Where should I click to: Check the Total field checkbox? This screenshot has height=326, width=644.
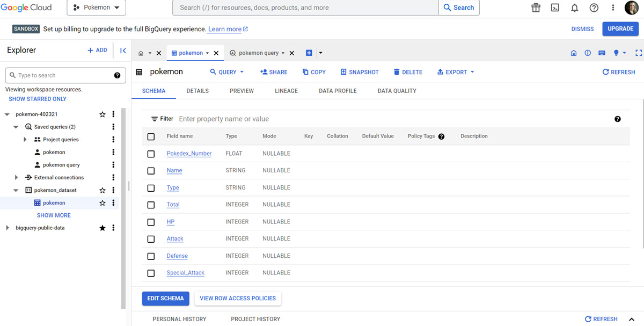151,205
